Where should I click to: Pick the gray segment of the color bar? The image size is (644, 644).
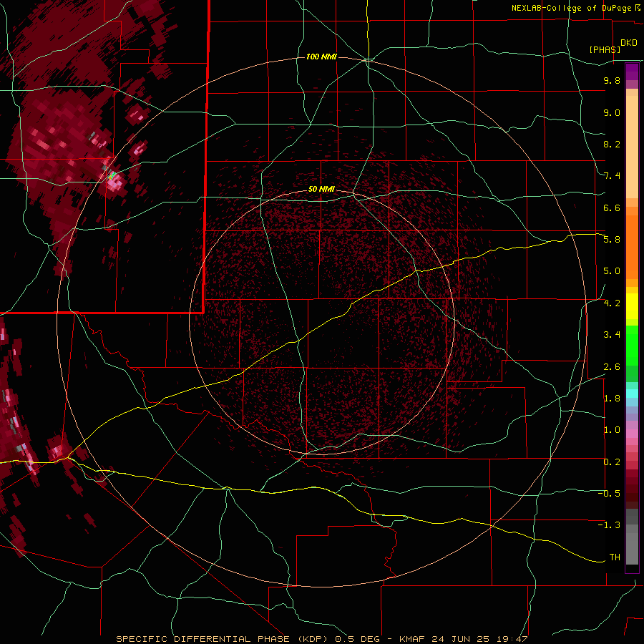coord(632,537)
